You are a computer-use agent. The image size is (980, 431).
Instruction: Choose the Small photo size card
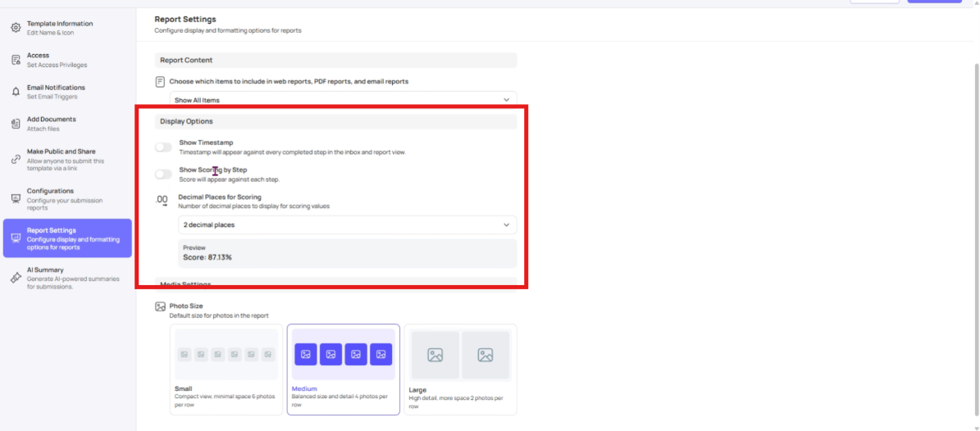226,369
